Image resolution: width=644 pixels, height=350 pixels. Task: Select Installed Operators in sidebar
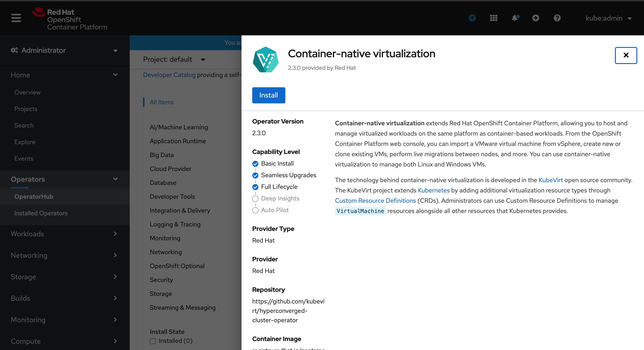click(41, 213)
